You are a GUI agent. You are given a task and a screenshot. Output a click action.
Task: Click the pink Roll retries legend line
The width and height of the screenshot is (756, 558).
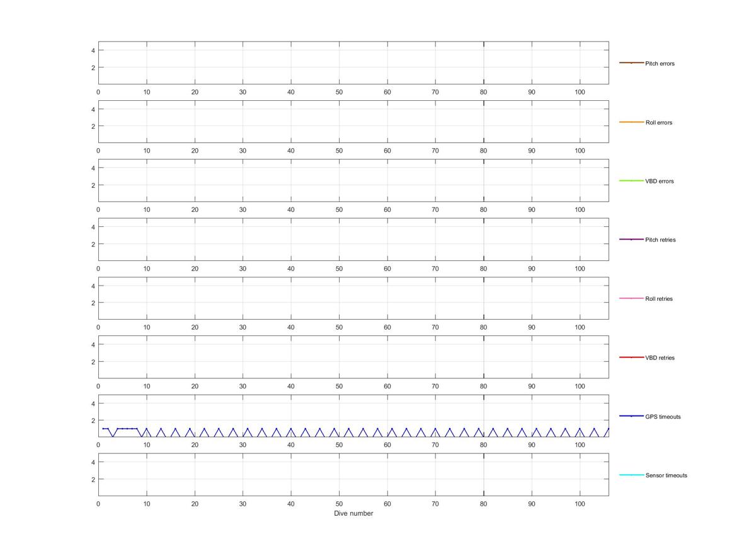pyautogui.click(x=631, y=298)
